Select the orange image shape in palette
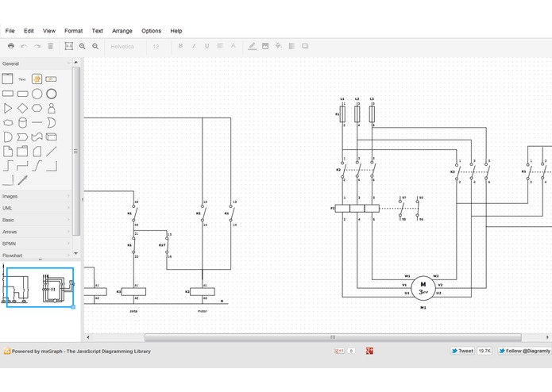552x392 pixels. (x=37, y=79)
